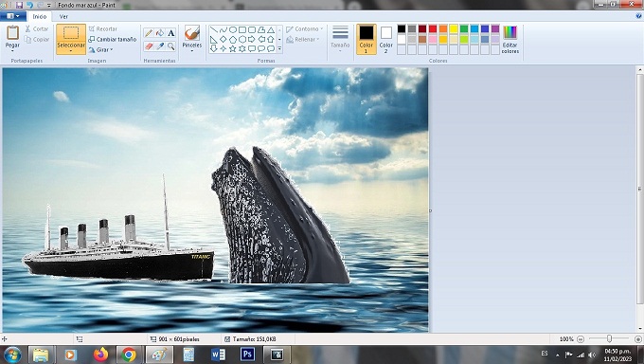The image size is (644, 364).
Task: Open the Seleccionar dropdown arrow
Action: click(71, 51)
